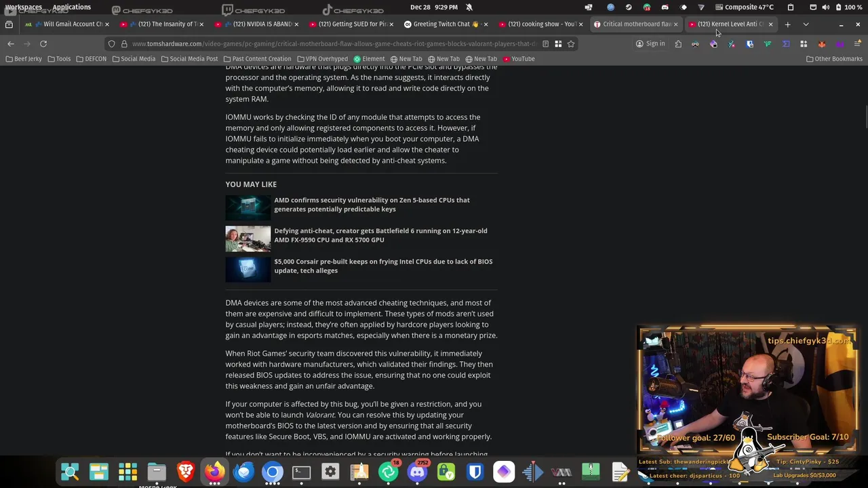Click the Sign in button
This screenshot has height=488, width=868.
click(x=650, y=44)
